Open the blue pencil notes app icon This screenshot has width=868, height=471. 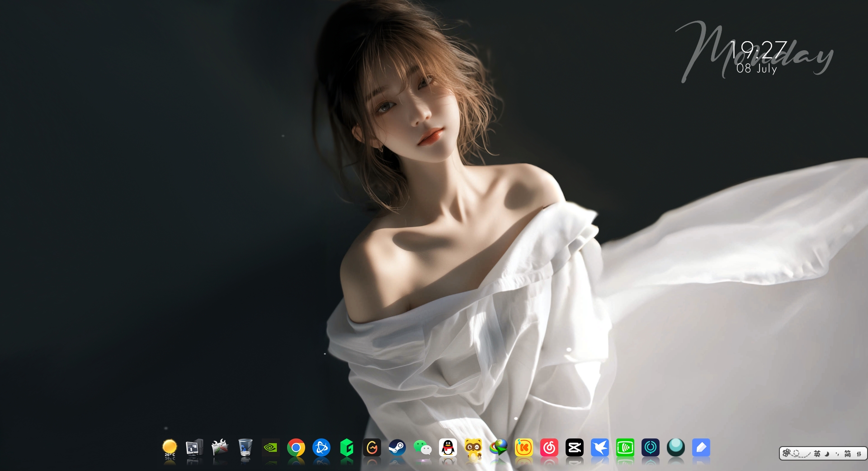click(x=701, y=448)
